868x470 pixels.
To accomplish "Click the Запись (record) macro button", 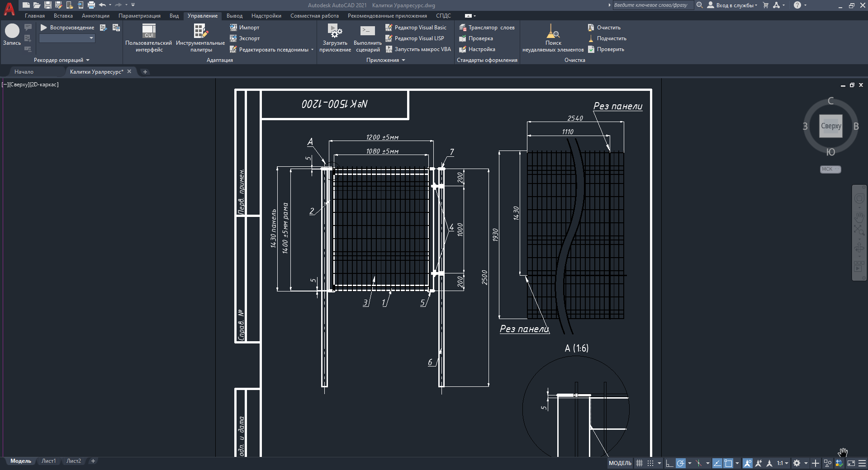I will coord(12,35).
